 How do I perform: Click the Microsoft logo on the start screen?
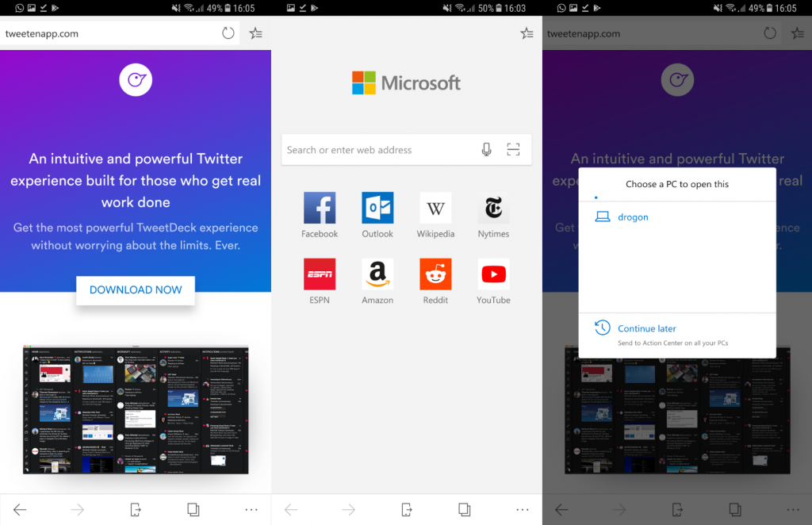406,82
